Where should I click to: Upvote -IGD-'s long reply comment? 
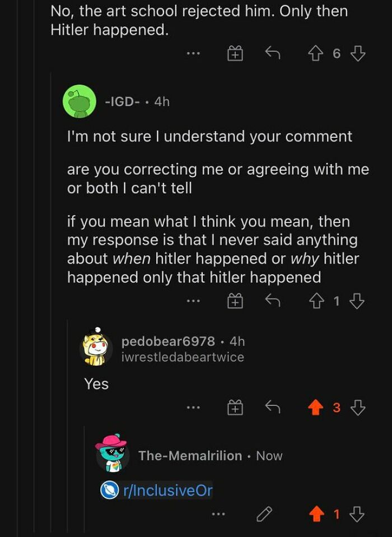pyautogui.click(x=316, y=300)
